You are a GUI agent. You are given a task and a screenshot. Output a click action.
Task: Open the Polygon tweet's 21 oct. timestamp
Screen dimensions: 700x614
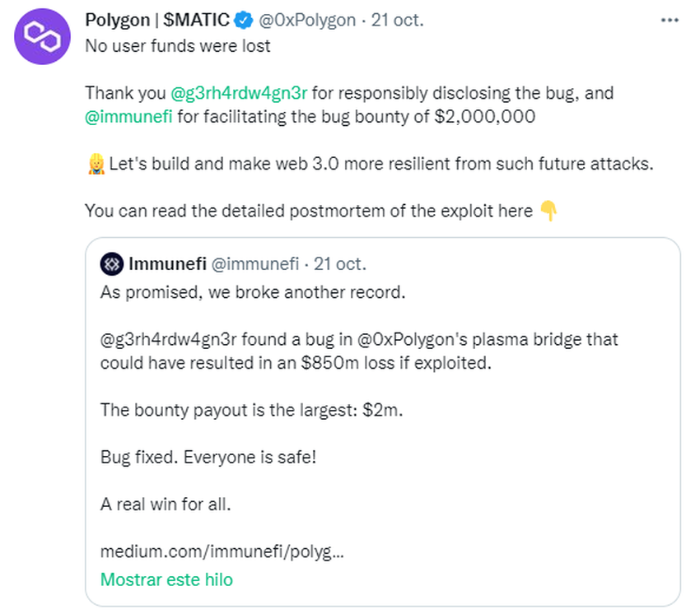397,21
